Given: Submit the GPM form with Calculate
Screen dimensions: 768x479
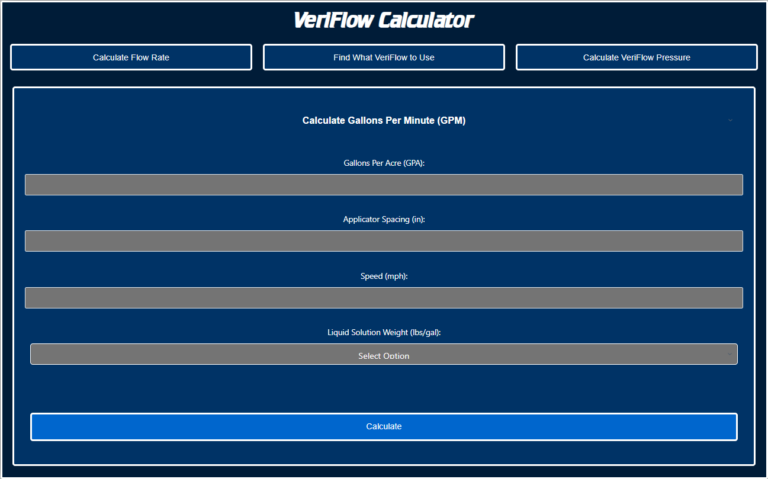Looking at the screenshot, I should point(384,426).
